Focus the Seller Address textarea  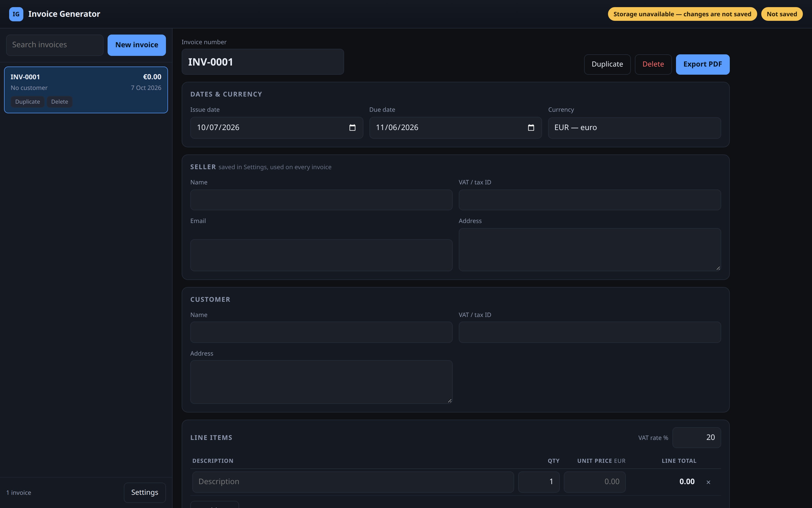click(x=589, y=250)
